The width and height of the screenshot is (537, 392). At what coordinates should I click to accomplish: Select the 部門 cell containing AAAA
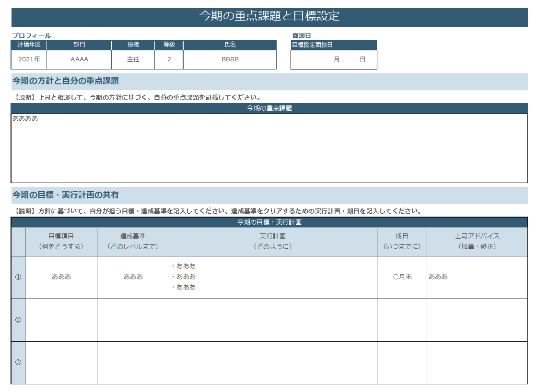click(x=79, y=60)
